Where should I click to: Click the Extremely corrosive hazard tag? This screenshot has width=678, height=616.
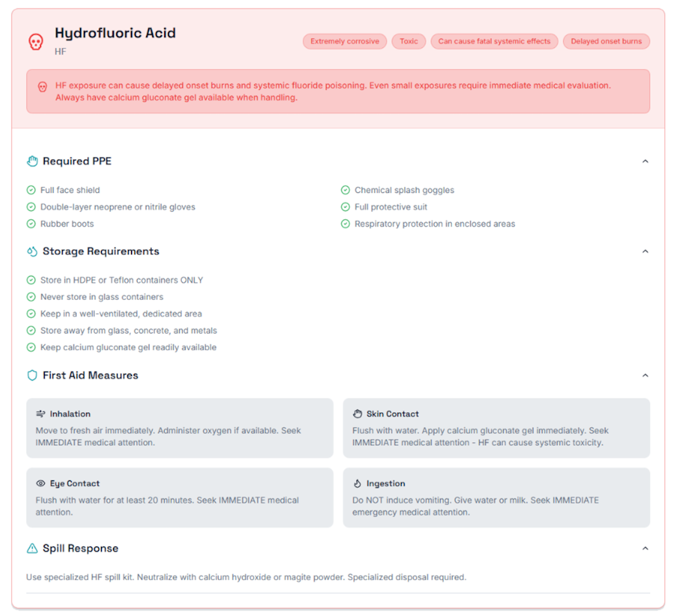(345, 42)
